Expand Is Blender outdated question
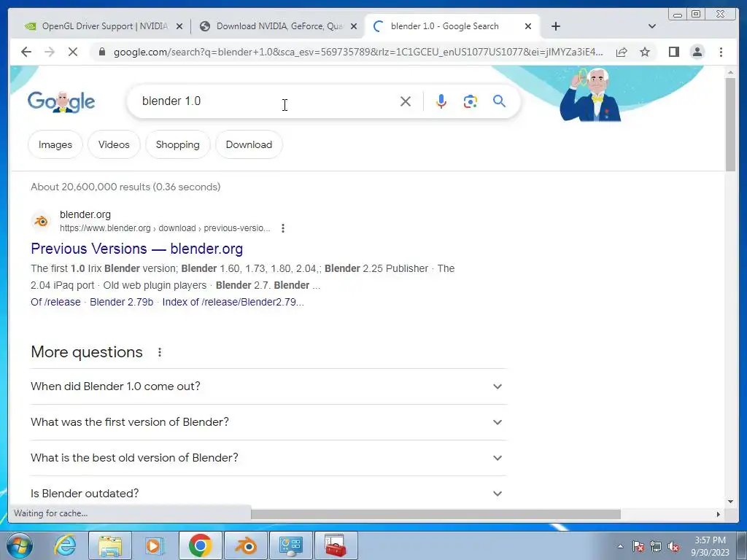This screenshot has width=747, height=560. pyautogui.click(x=268, y=494)
